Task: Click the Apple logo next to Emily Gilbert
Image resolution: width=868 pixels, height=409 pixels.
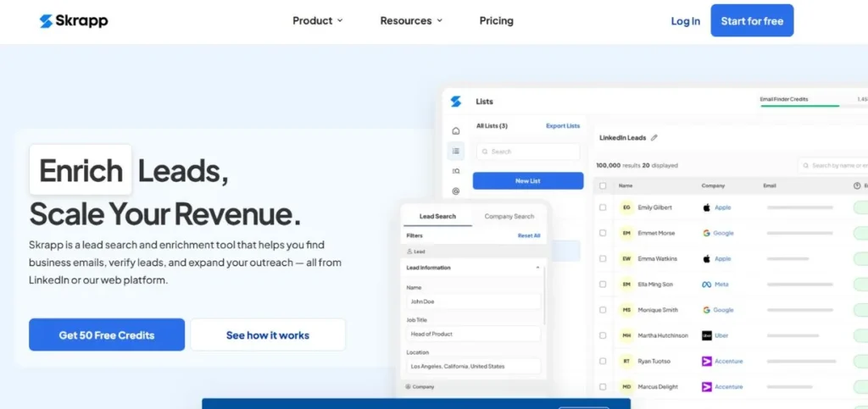Action: click(x=706, y=207)
